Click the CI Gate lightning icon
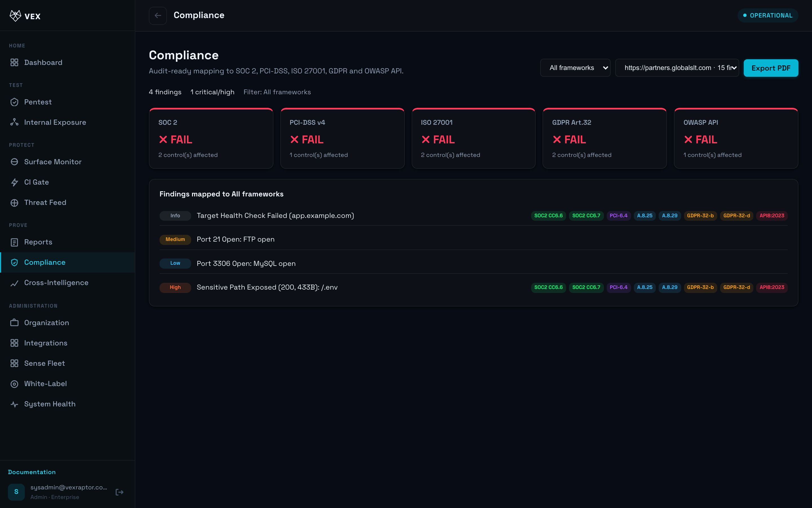 [x=14, y=182]
